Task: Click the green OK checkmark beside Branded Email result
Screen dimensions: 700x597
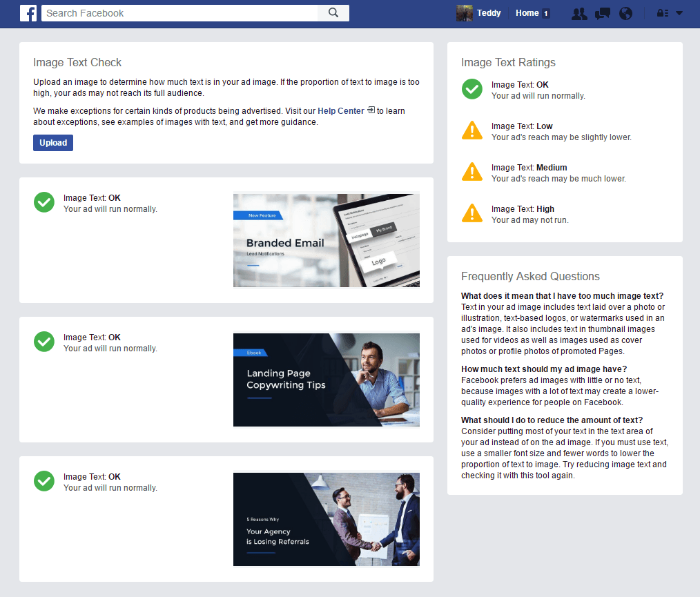Action: point(43,202)
